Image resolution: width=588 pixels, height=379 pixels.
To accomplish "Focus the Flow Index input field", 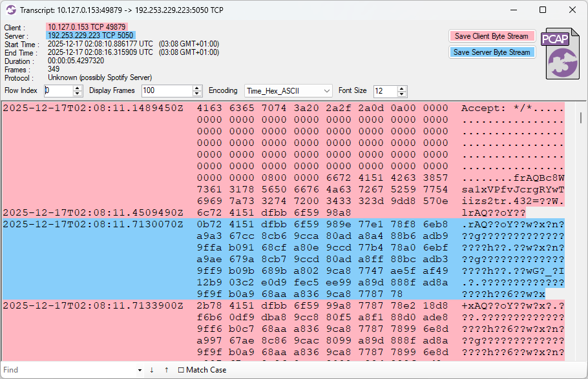I will coord(58,91).
